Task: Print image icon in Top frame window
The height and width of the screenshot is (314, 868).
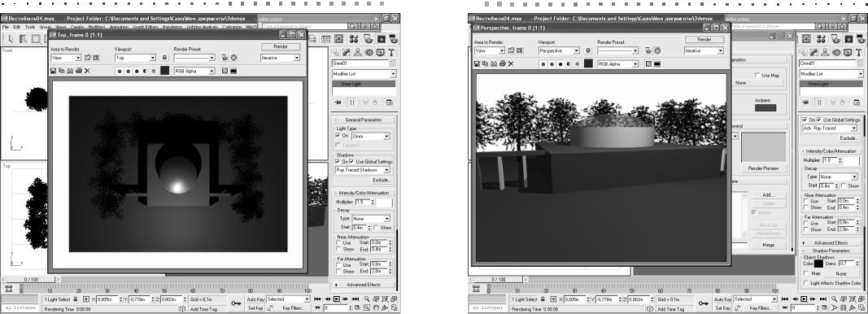Action: click(79, 71)
